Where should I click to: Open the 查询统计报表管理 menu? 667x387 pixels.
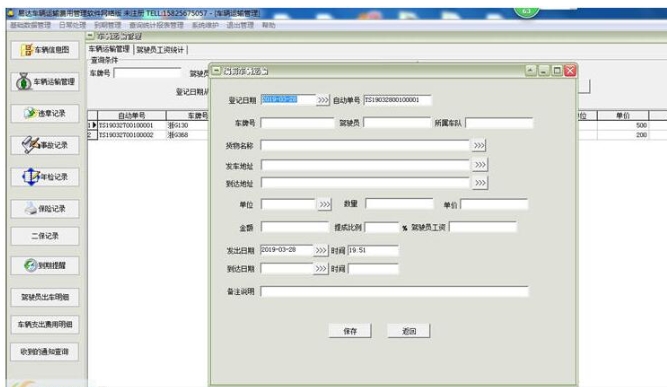tap(157, 25)
